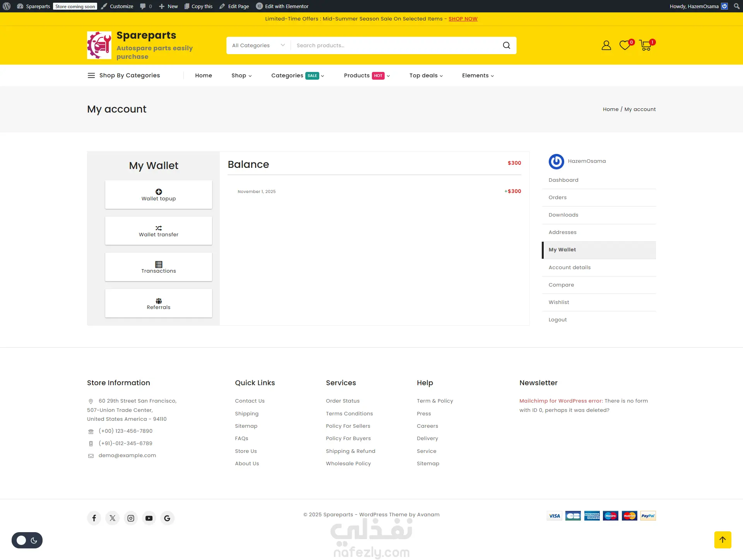743x560 pixels.
Task: Click the search magnifier button
Action: [506, 46]
